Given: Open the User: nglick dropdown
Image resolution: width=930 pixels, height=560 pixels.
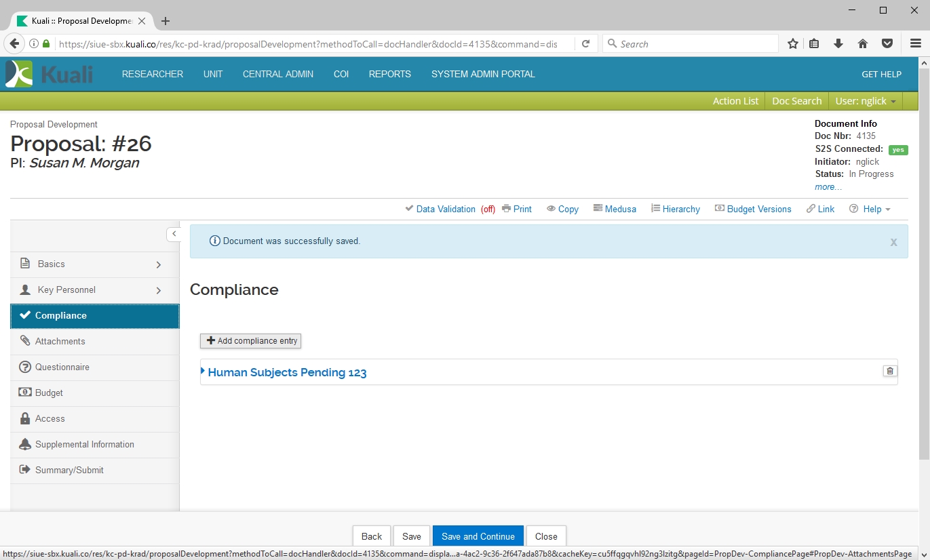Looking at the screenshot, I should (x=865, y=101).
